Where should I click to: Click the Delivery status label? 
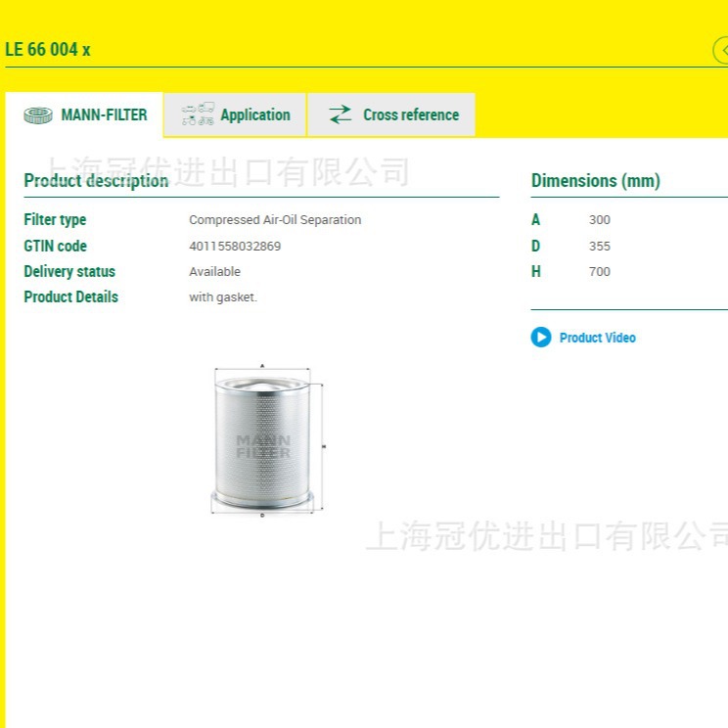[x=69, y=272]
